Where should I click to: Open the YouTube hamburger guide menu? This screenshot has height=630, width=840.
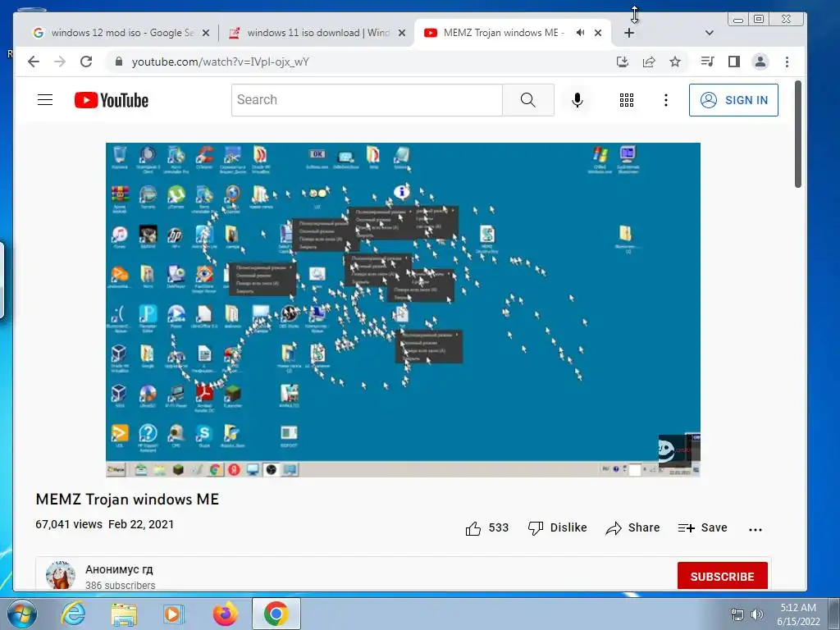pos(45,99)
